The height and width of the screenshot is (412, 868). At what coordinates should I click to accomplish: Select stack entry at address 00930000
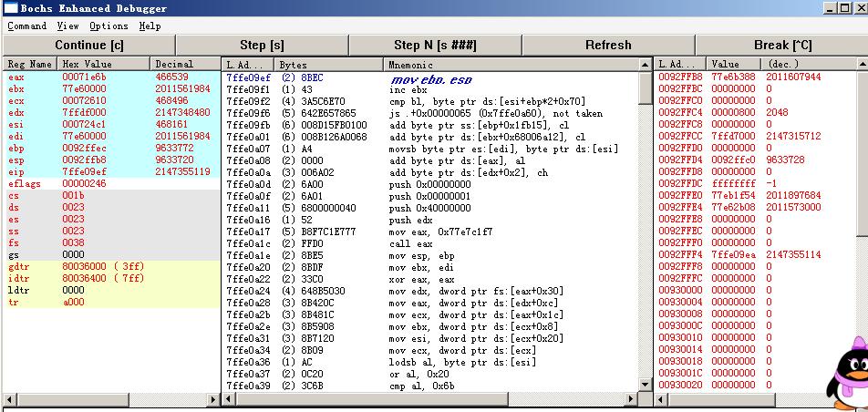pos(756,290)
